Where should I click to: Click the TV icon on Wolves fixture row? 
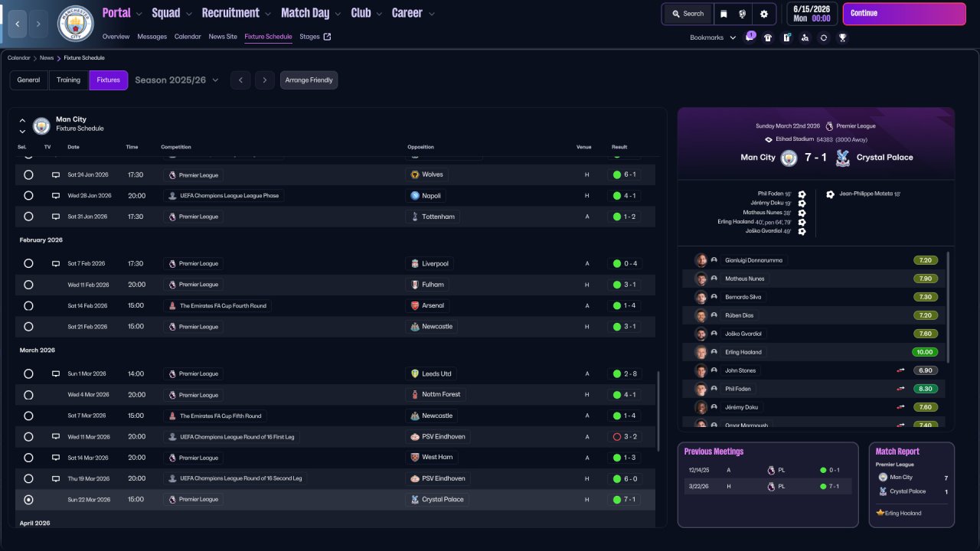(x=56, y=174)
